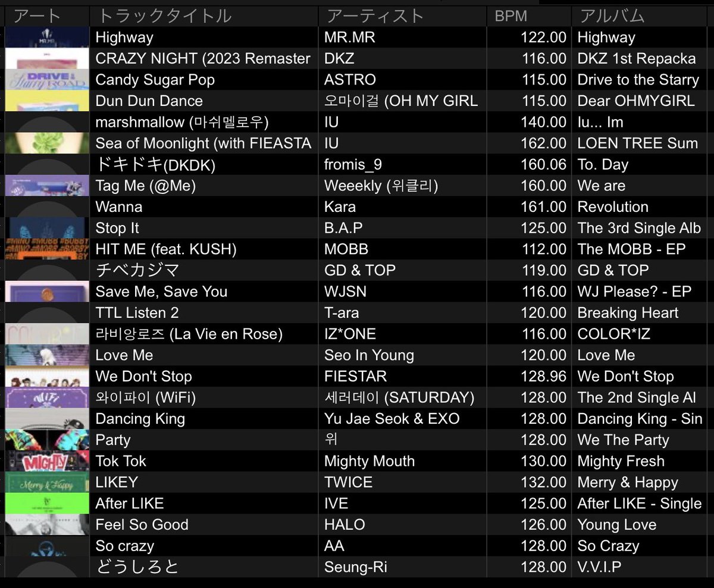
Task: Sort by the BPM column header
Action: [x=529, y=16]
